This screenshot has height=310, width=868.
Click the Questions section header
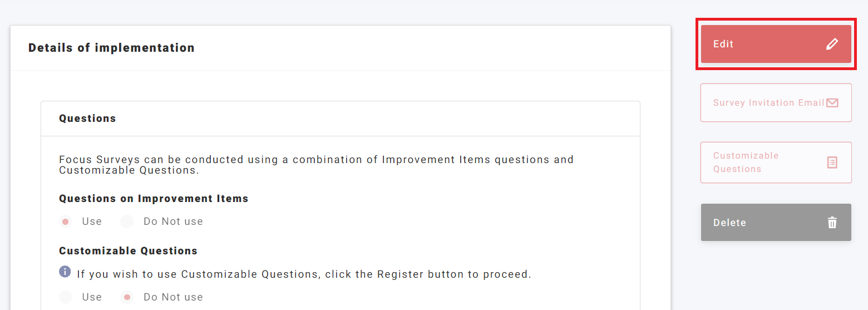click(87, 119)
